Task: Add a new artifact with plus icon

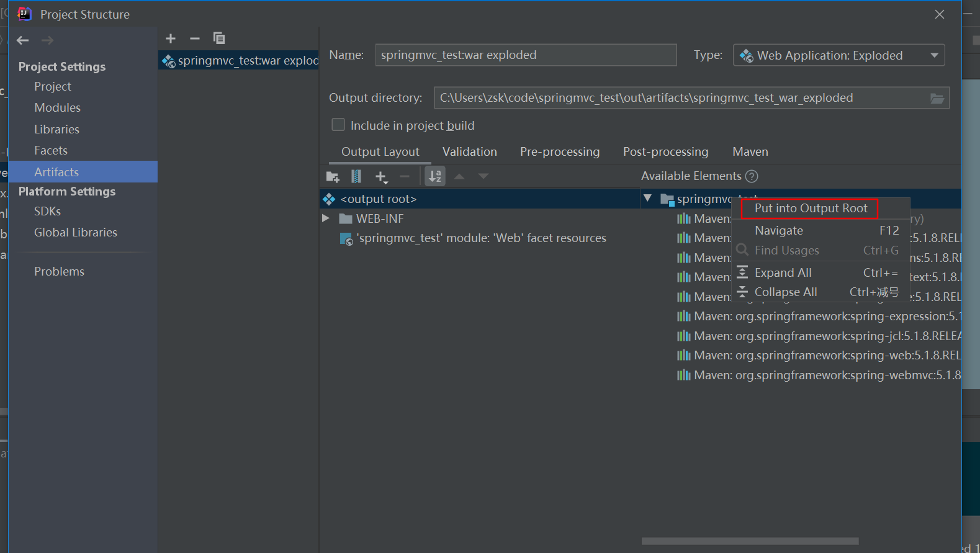Action: click(x=171, y=38)
